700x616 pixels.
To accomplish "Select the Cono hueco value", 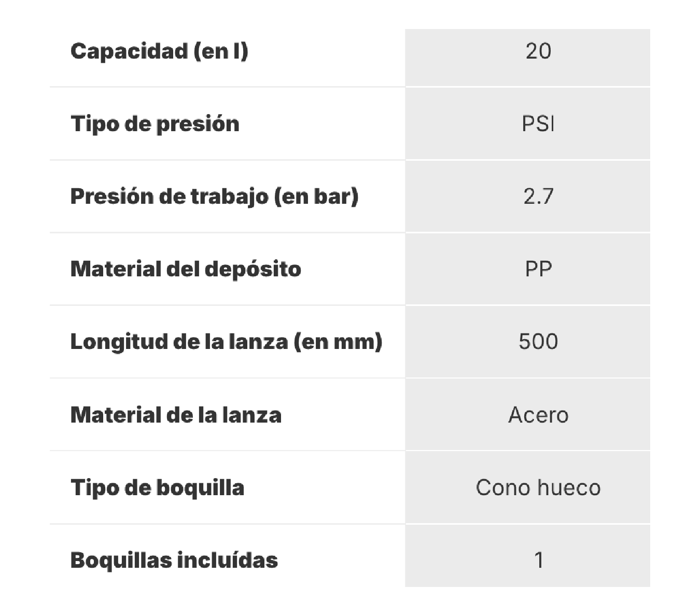I will tap(538, 487).
